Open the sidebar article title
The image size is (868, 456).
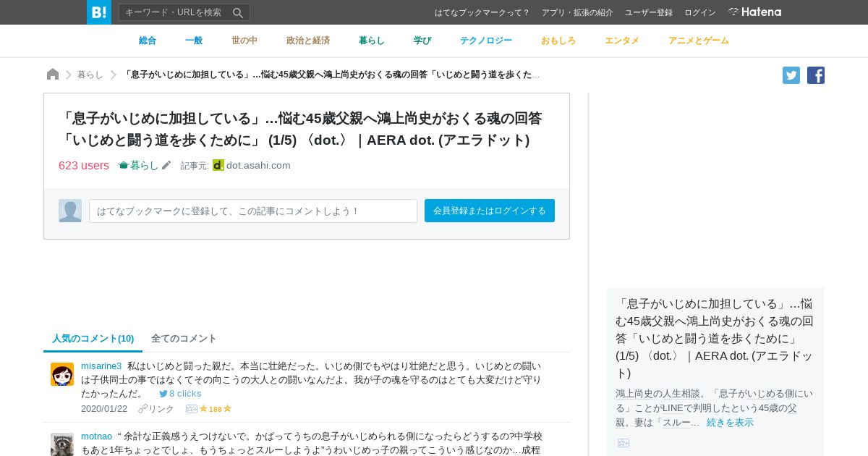(x=715, y=338)
